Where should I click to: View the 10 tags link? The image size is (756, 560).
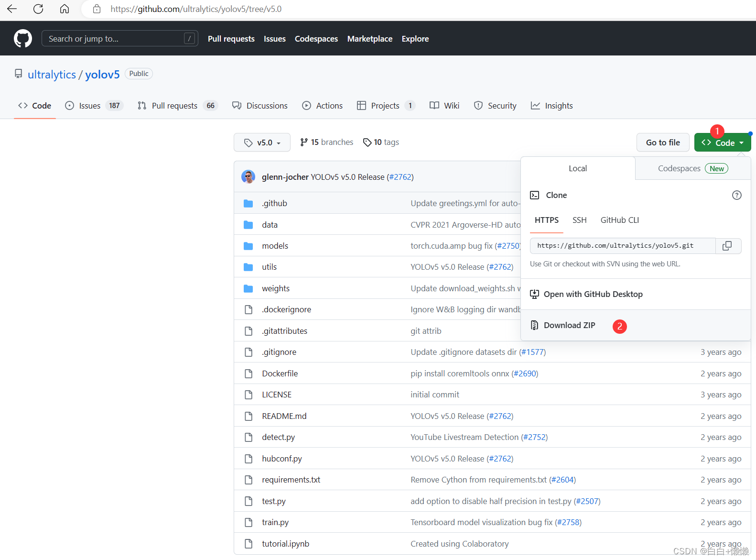pyautogui.click(x=381, y=142)
